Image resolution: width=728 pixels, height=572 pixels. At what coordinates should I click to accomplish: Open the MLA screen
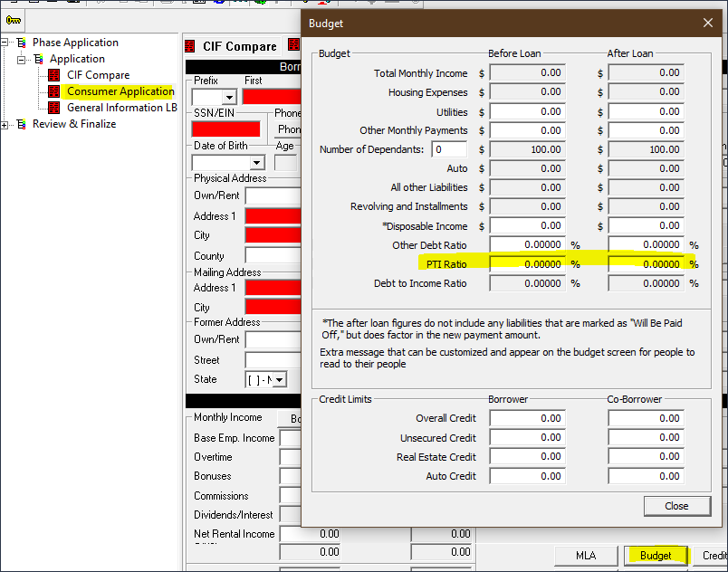pyautogui.click(x=586, y=556)
